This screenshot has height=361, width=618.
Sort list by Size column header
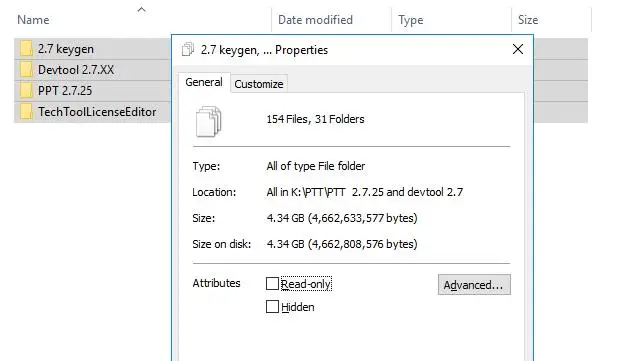tap(528, 20)
